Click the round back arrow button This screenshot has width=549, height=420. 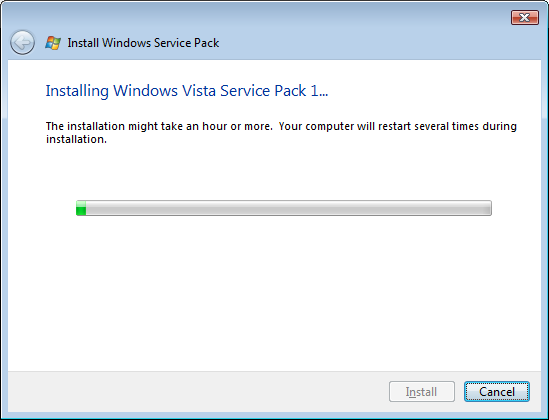tap(22, 43)
